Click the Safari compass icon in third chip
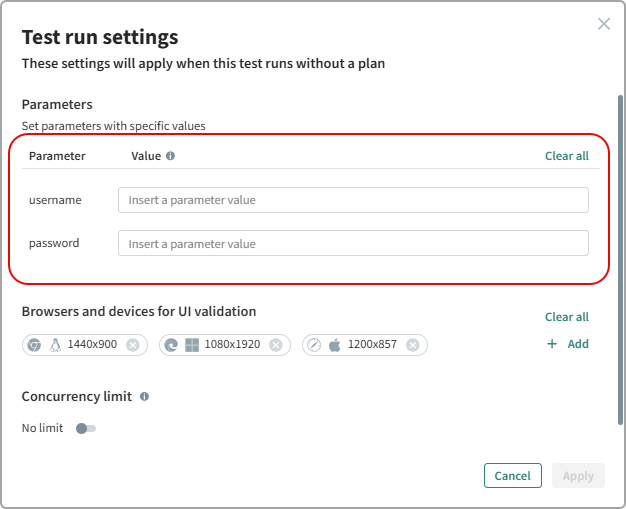Image resolution: width=626 pixels, height=509 pixels. [314, 345]
